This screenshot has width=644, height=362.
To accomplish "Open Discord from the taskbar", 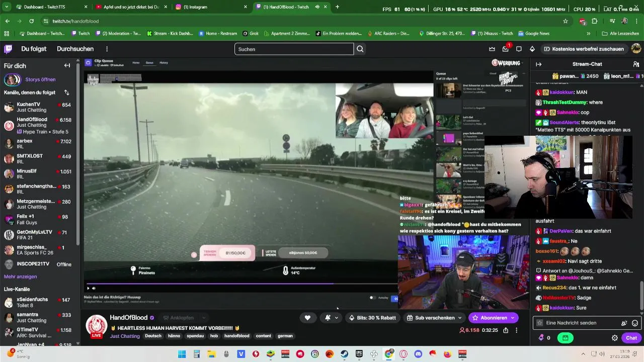I will 418,354.
